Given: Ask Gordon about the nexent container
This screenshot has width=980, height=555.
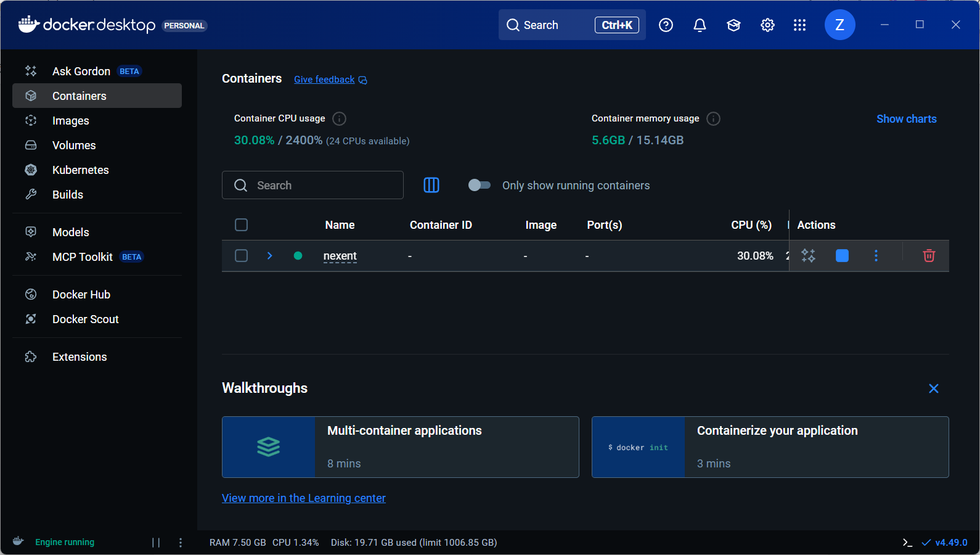Looking at the screenshot, I should pos(808,255).
